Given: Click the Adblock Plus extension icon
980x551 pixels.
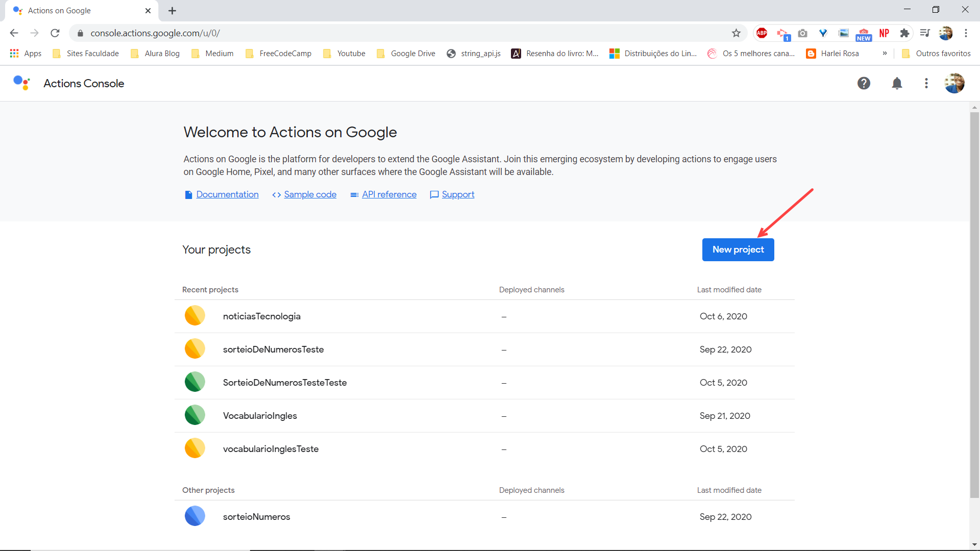Looking at the screenshot, I should 762,33.
